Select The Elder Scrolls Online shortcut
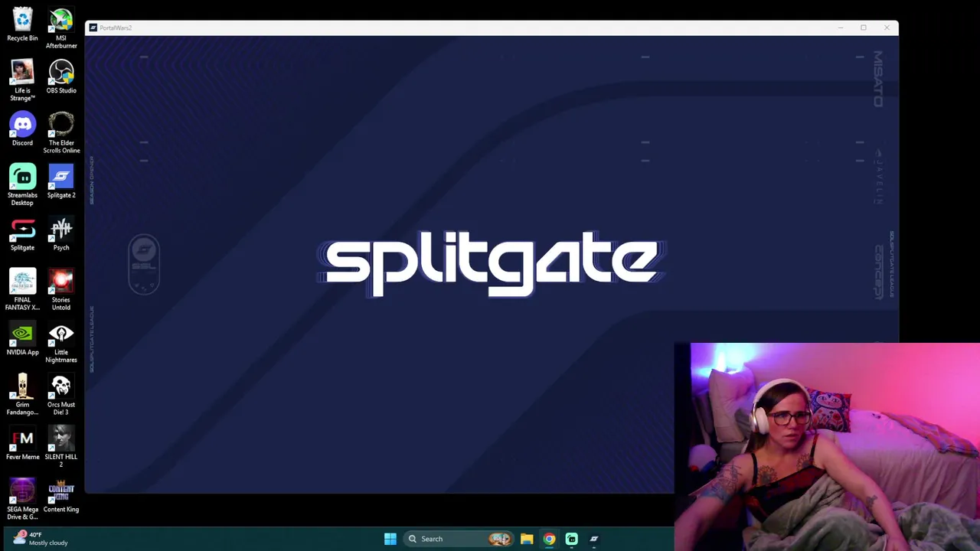This screenshot has width=980, height=551. coord(61,133)
